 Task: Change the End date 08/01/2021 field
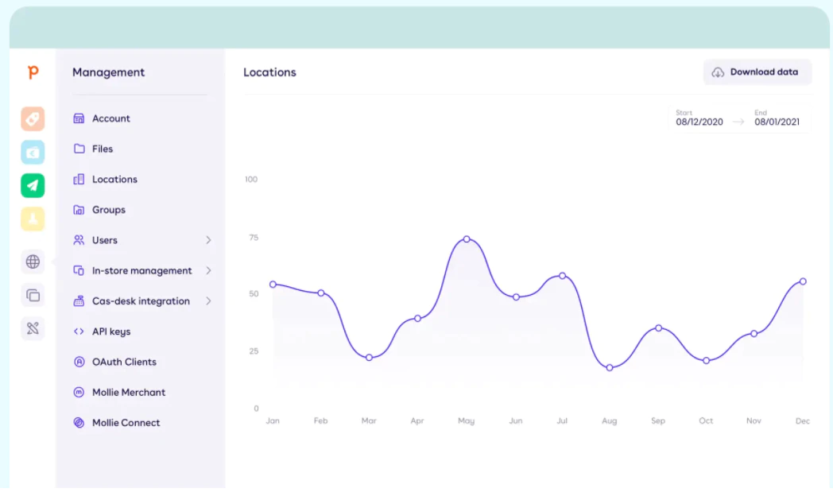777,118
